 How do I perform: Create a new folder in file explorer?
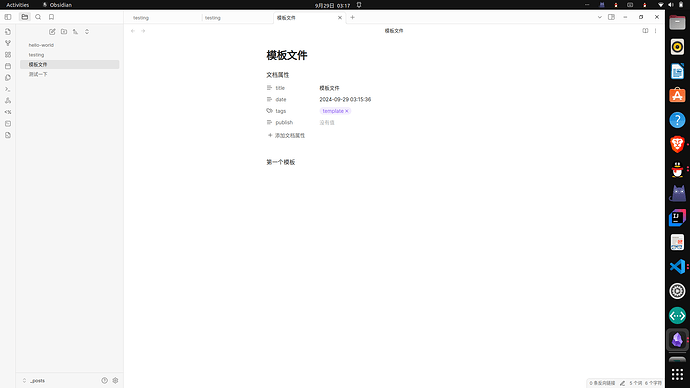pyautogui.click(x=64, y=32)
